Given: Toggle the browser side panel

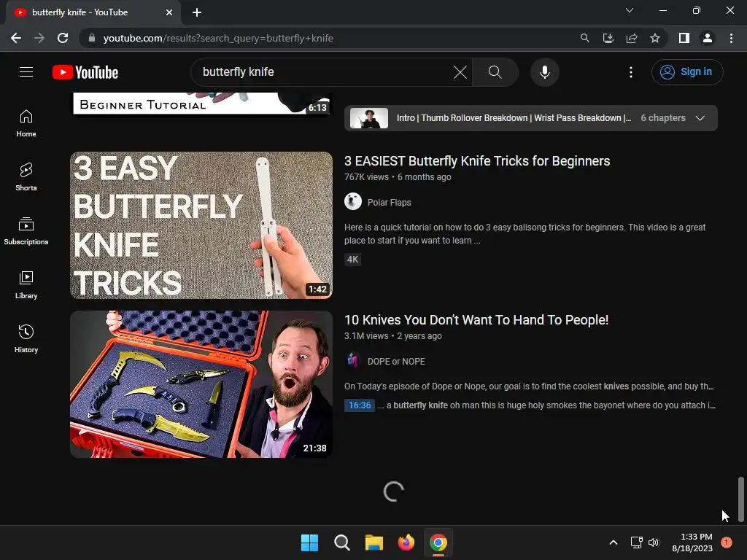Looking at the screenshot, I should pos(684,38).
